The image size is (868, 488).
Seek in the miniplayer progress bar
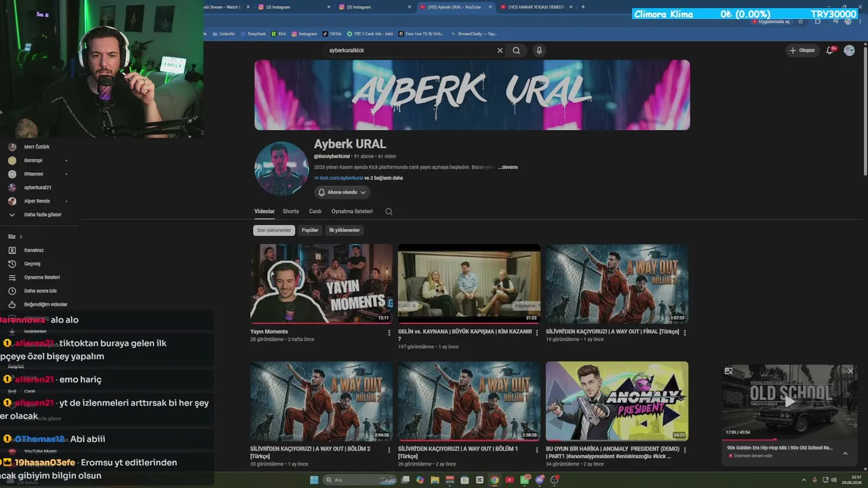(789, 440)
